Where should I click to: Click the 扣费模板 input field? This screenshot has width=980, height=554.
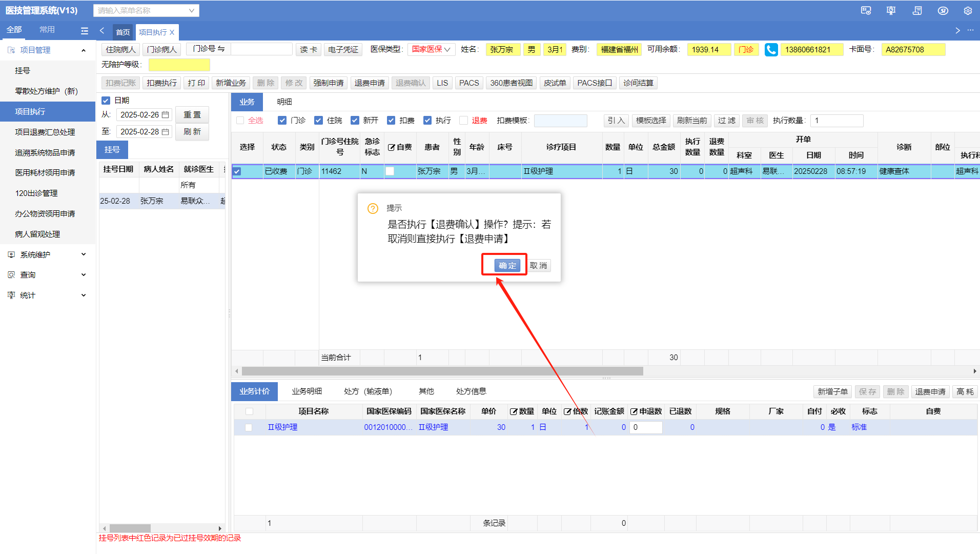point(561,121)
